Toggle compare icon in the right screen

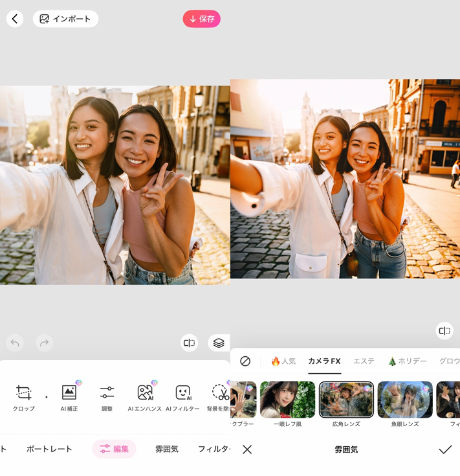pos(444,330)
